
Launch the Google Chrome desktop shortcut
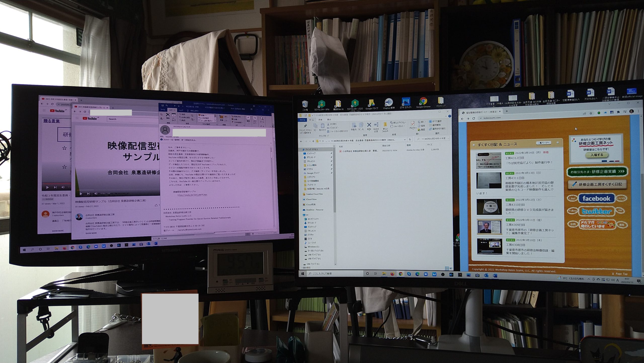423,103
